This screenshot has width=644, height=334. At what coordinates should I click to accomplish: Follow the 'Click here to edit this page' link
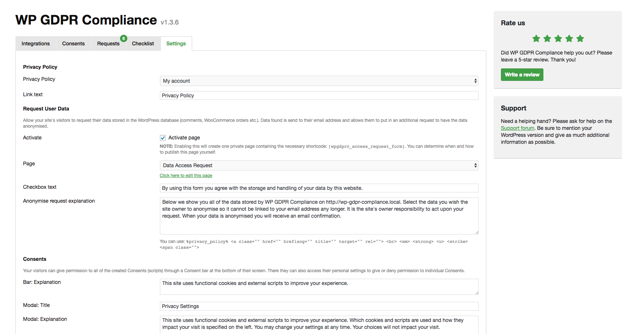(186, 176)
